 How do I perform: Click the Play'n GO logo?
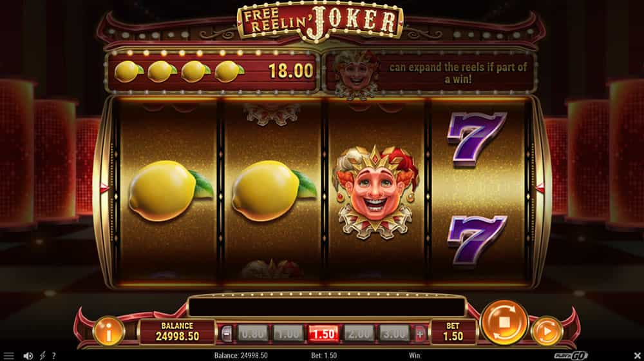[571, 356]
